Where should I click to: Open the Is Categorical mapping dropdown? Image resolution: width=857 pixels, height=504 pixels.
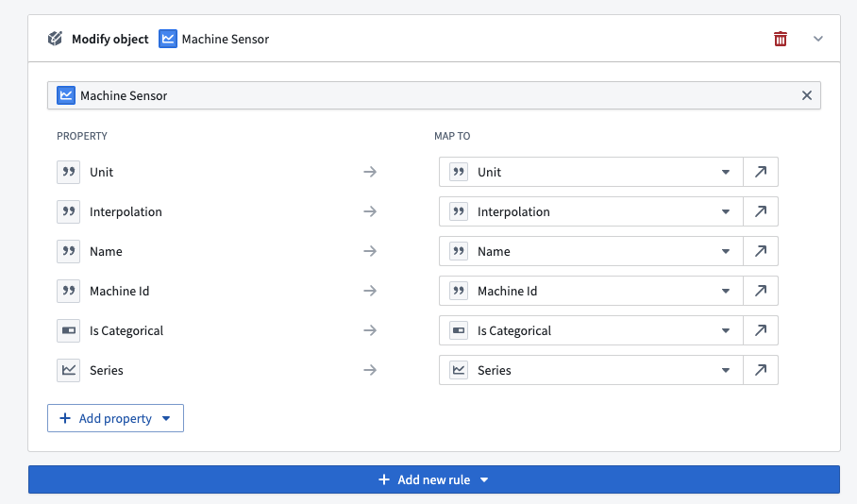(591, 330)
